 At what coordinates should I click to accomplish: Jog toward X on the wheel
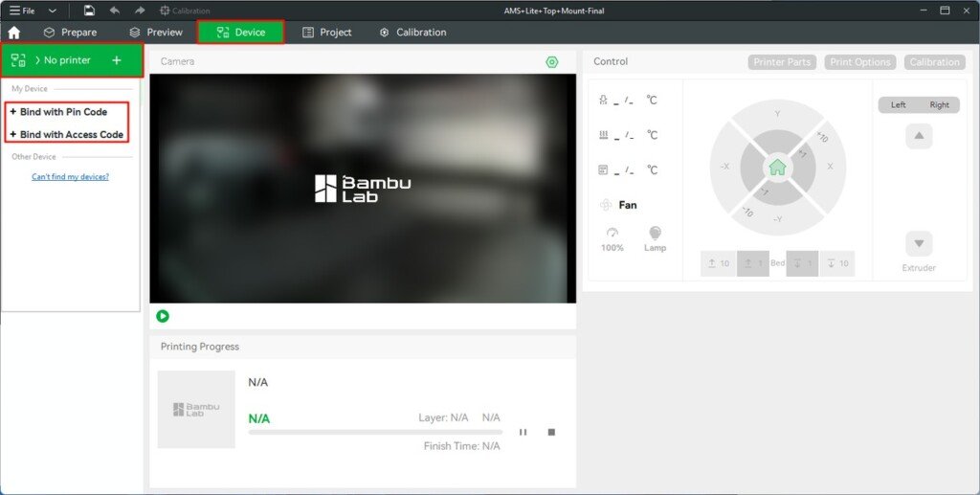pos(831,167)
